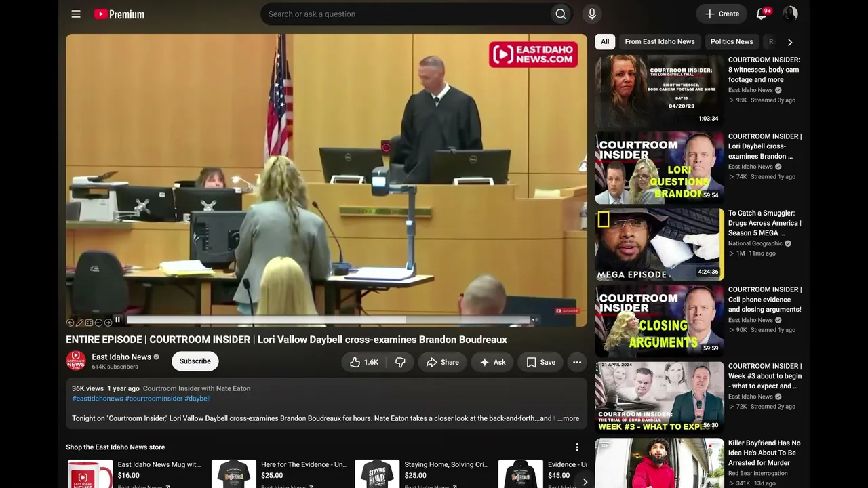Open the account avatar menu

click(x=790, y=14)
